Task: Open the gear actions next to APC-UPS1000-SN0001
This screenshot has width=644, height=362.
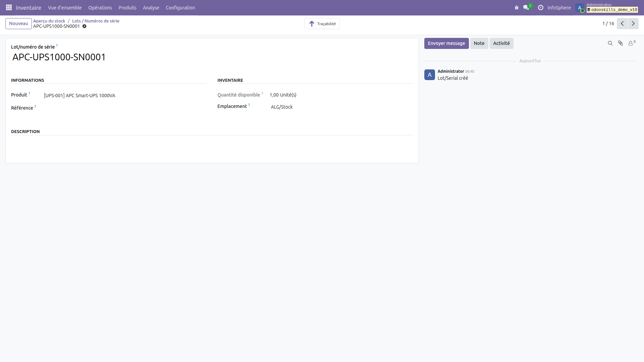Action: coord(85,26)
